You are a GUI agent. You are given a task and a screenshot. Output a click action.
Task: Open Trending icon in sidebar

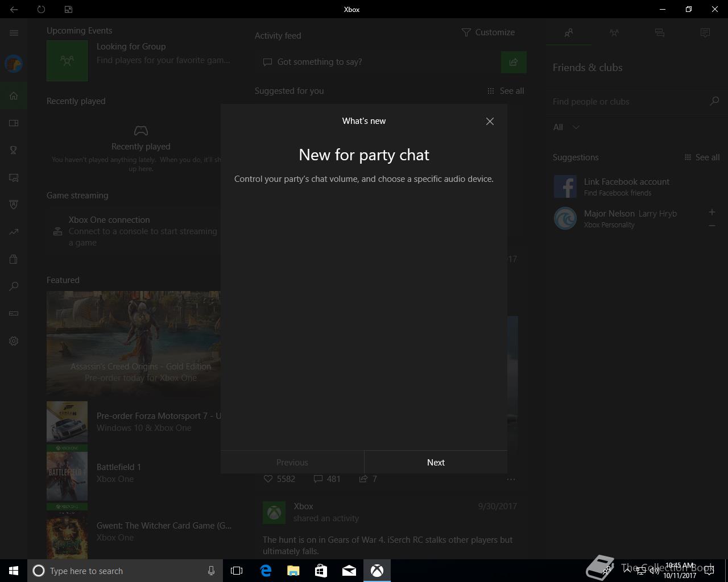14,232
